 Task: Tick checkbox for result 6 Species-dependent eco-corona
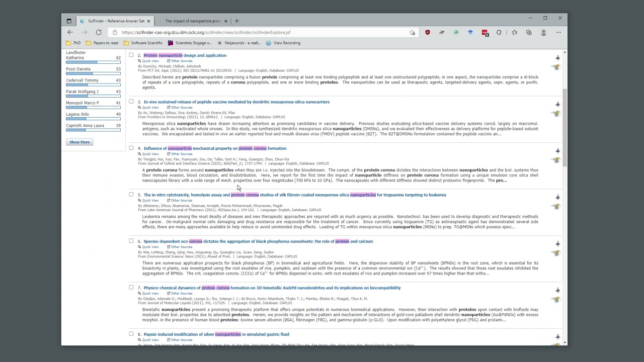click(131, 241)
